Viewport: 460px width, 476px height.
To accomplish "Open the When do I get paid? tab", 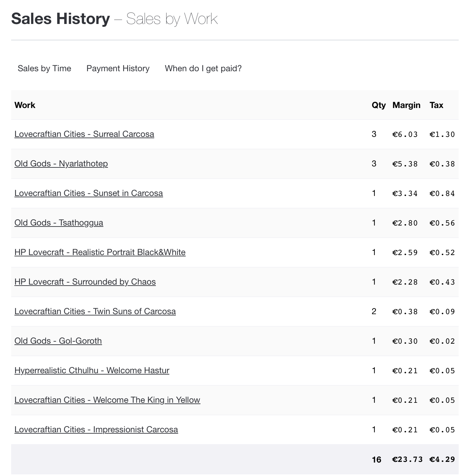I will pyautogui.click(x=203, y=68).
